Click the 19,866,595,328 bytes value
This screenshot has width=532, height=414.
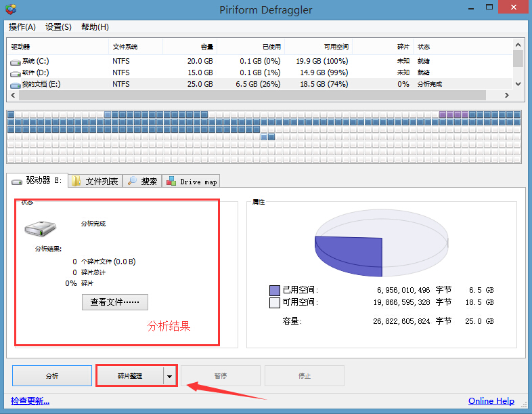(402, 303)
